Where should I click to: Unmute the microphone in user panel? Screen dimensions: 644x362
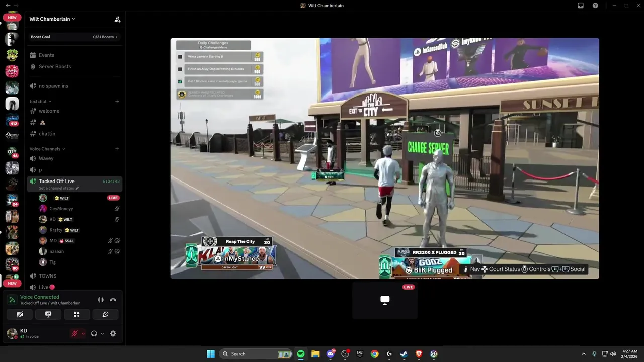[75, 333]
